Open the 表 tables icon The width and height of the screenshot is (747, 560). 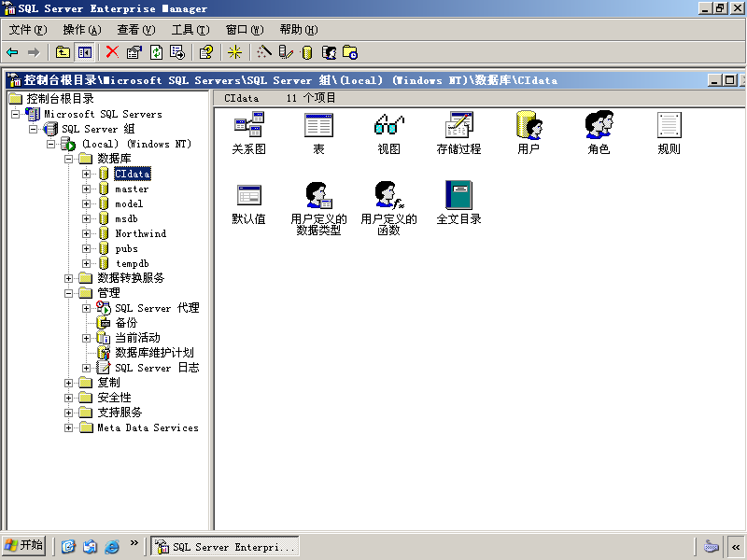click(x=318, y=133)
